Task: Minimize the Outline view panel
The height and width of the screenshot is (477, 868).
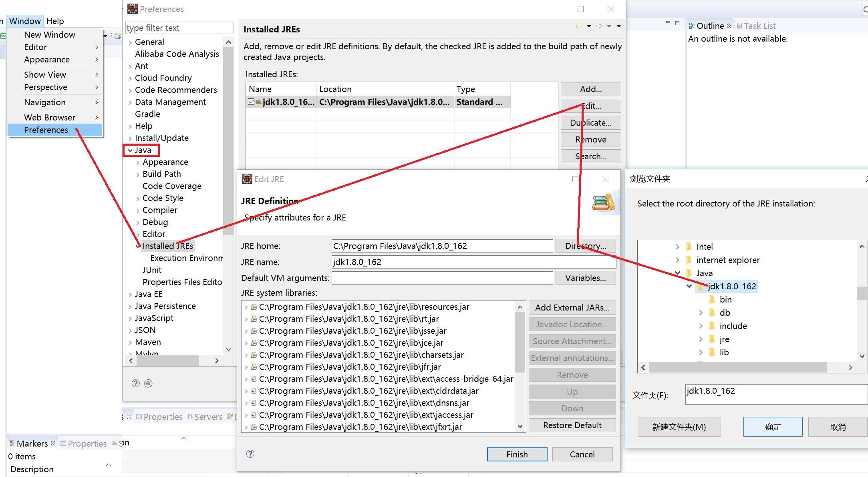Action: (x=668, y=23)
